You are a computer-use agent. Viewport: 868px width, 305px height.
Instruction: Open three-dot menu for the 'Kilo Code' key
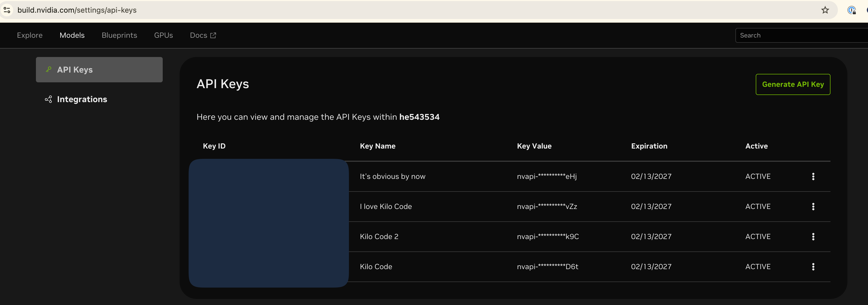813,267
